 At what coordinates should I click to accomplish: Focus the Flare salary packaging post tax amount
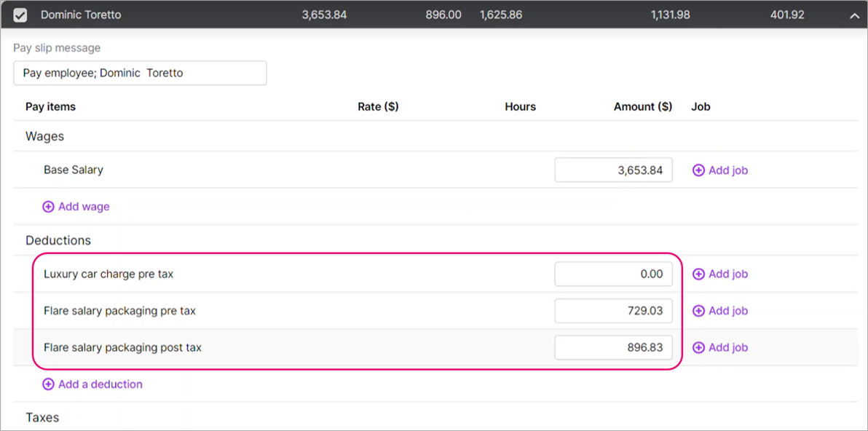tap(613, 347)
